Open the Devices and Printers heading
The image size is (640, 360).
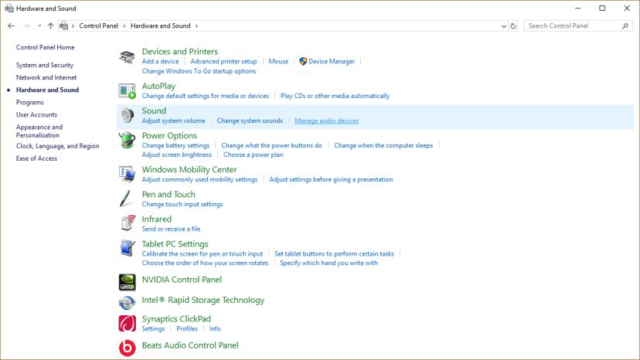coord(180,51)
